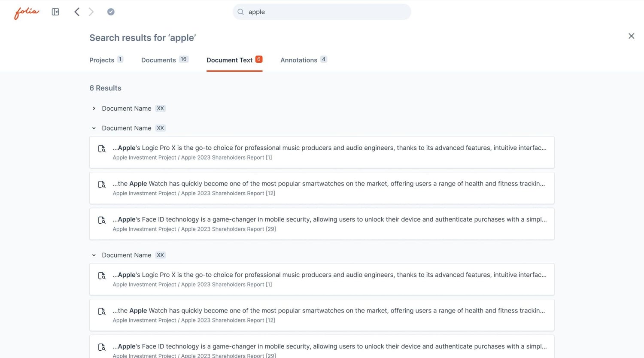View the Annotations tab
This screenshot has width=644, height=358.
304,60
